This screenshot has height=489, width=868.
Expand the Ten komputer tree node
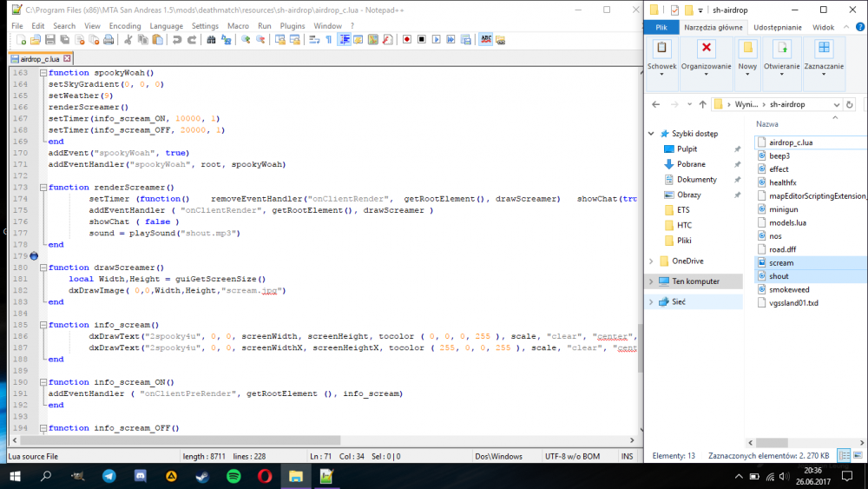651,281
